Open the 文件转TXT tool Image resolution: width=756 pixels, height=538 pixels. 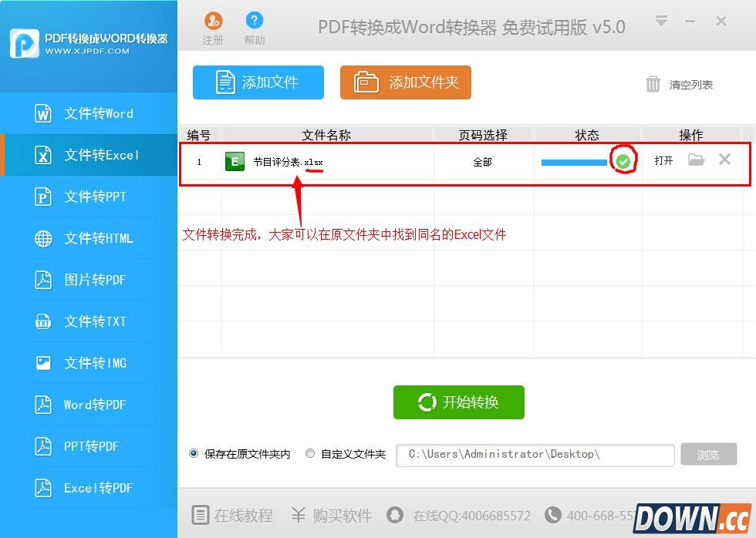tap(44, 321)
